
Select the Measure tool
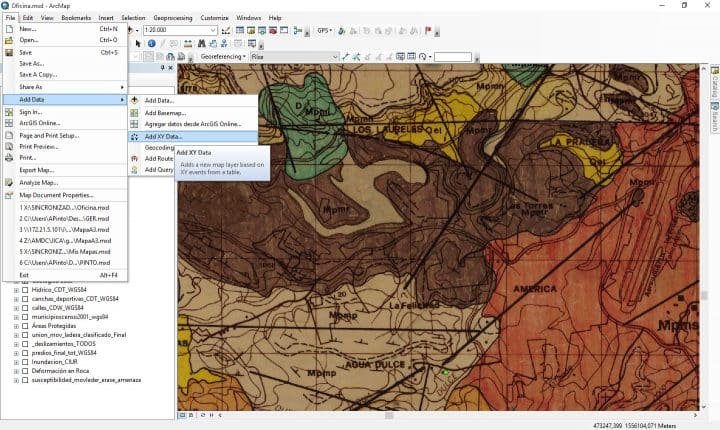coord(188,44)
